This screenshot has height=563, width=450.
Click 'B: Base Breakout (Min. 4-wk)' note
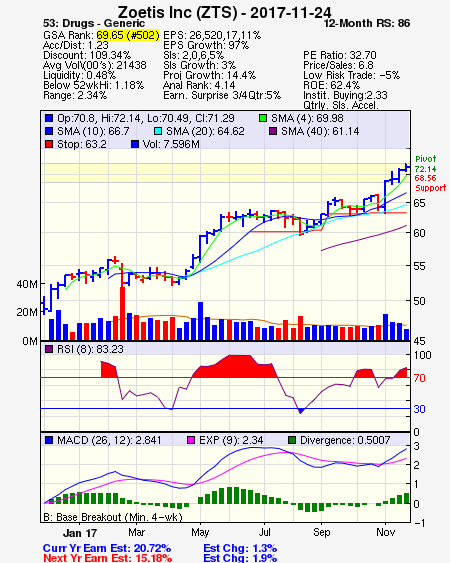[113, 517]
